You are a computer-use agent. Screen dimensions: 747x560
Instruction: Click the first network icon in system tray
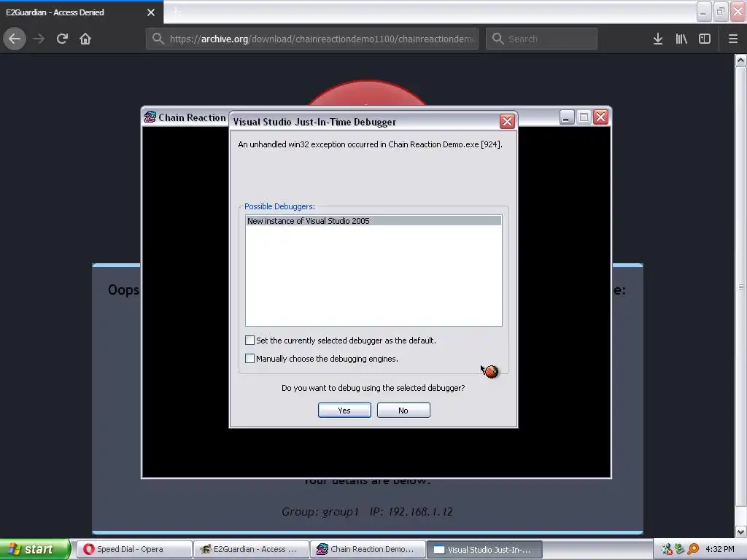667,549
